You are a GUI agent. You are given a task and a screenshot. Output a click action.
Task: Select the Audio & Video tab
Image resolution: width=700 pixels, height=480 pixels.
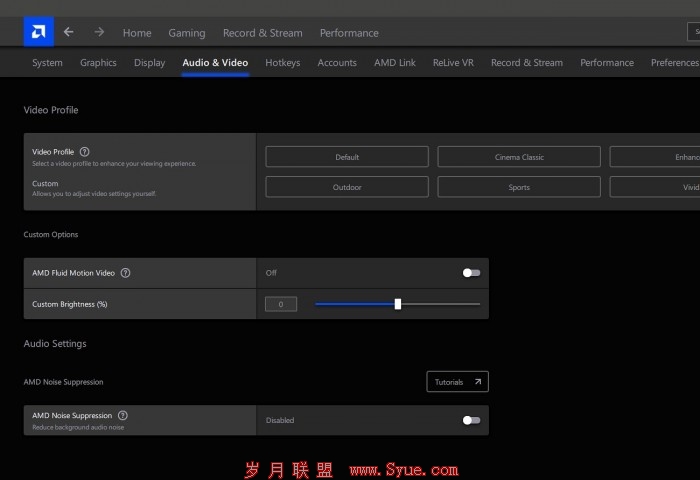click(215, 63)
